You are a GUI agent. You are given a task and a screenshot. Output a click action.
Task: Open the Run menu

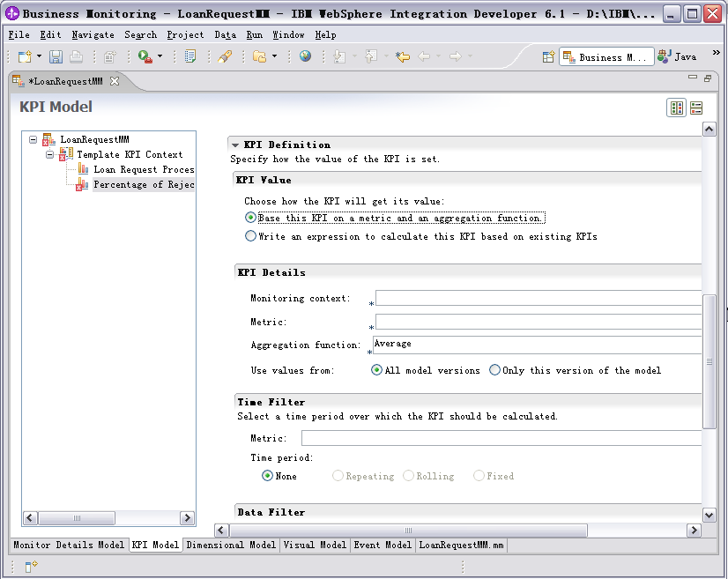[x=254, y=35]
